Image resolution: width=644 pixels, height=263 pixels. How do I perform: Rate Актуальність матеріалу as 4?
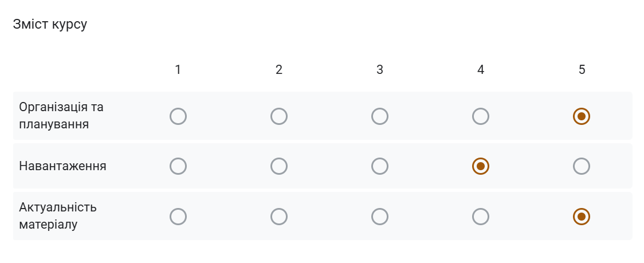481,217
